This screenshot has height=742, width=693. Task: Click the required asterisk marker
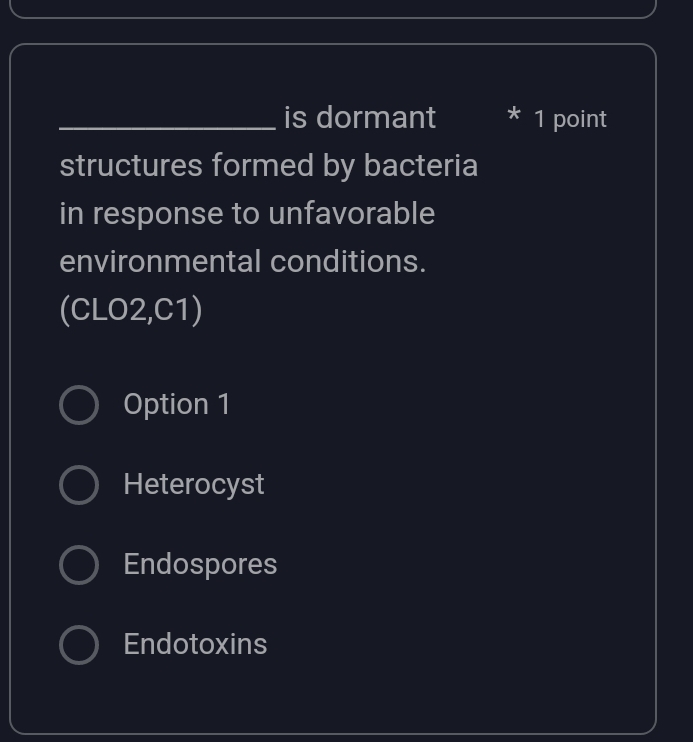coord(514,118)
